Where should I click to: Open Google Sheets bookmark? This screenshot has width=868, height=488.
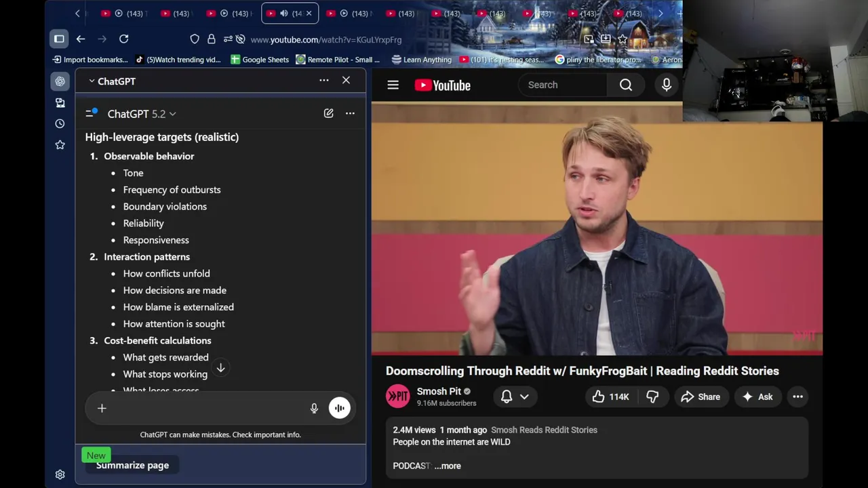pos(260,60)
